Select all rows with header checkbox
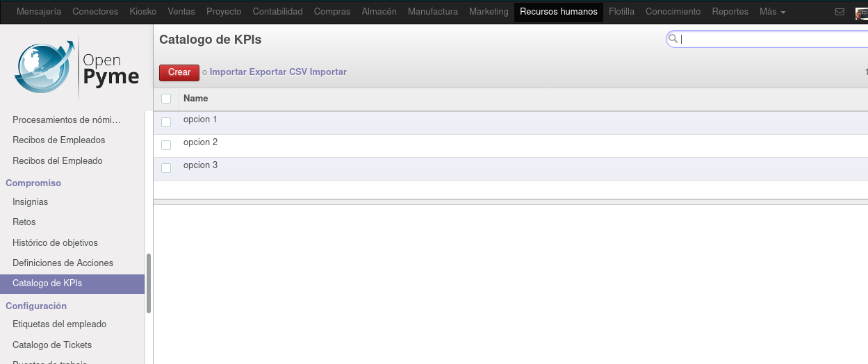868x364 pixels. (x=166, y=99)
